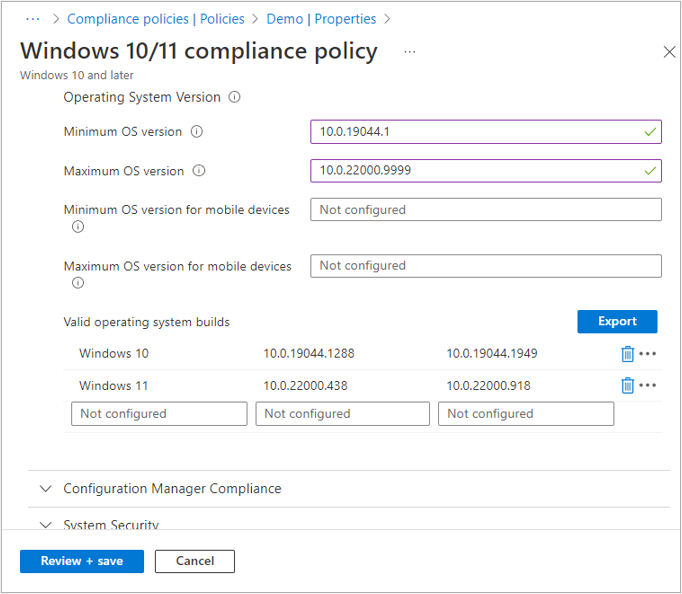The height and width of the screenshot is (594, 682).
Task: Click the info icon next to Maximum OS version
Action: (199, 171)
